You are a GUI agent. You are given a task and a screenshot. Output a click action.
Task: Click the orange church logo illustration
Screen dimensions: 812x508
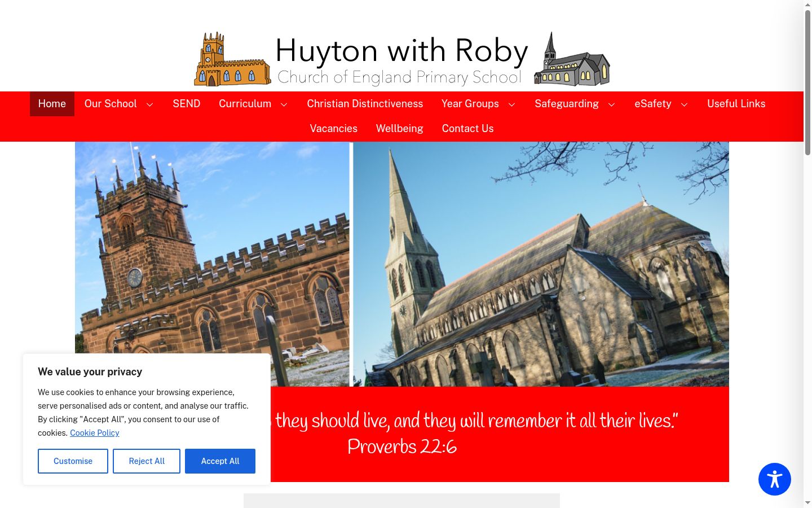pos(232,59)
